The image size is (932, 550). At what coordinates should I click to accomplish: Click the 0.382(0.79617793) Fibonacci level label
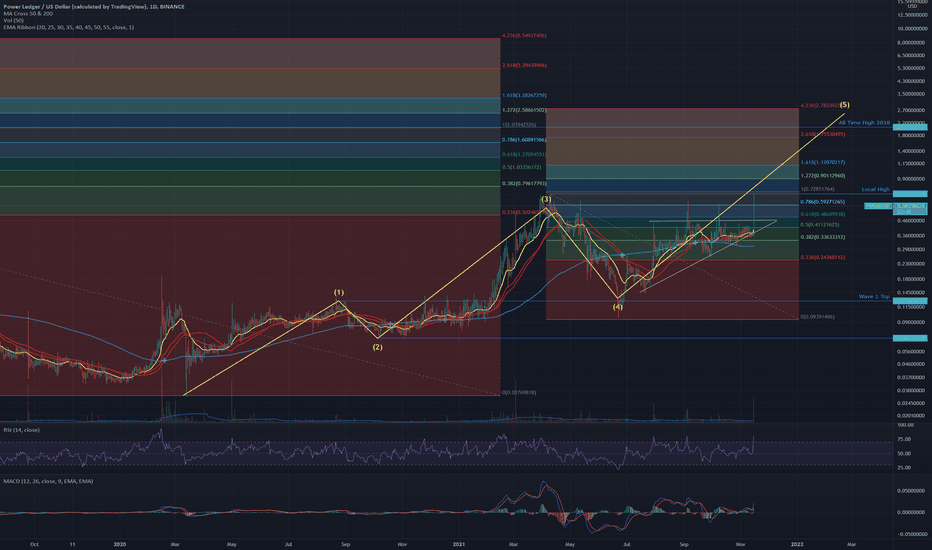[x=524, y=184]
